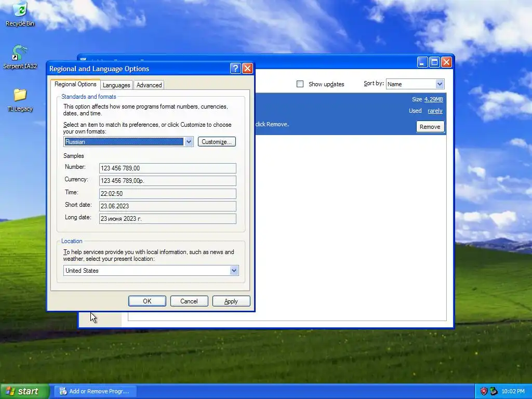Click the Time sample field 22:02:50
Viewport: 532px width, 399px height.
click(168, 193)
